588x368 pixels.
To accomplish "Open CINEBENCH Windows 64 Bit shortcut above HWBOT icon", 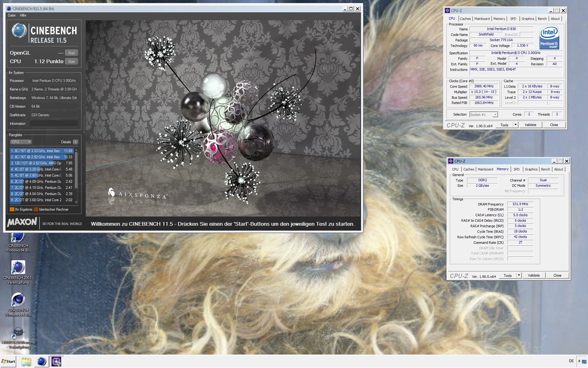I will tap(18, 304).
